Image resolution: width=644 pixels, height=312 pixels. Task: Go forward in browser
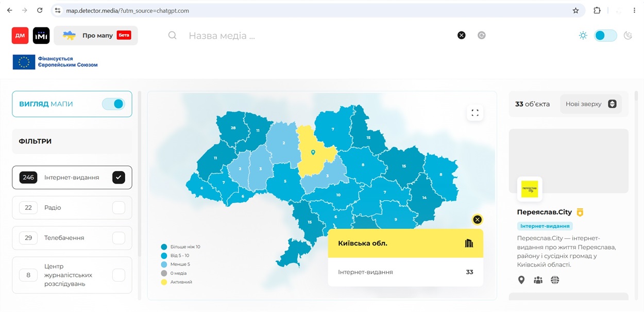tap(24, 10)
